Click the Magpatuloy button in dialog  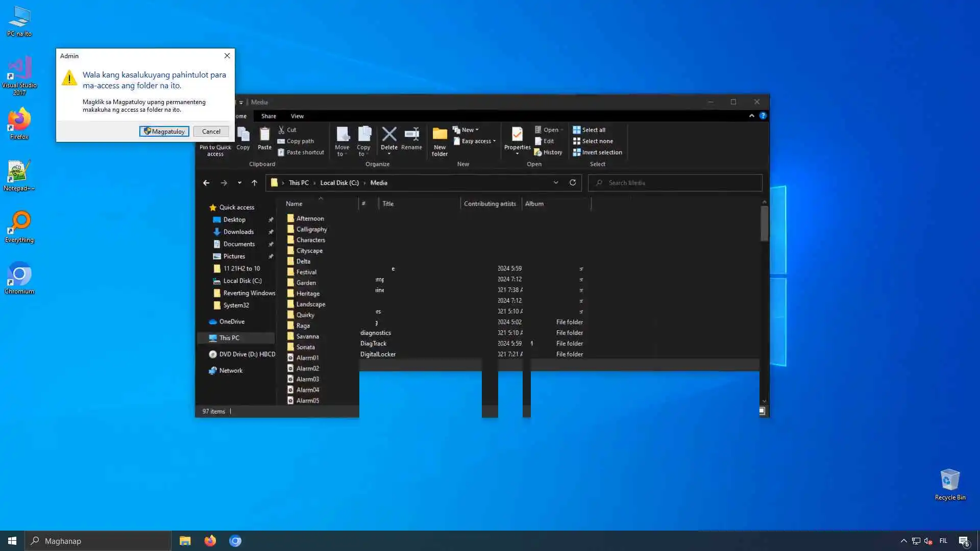[164, 132]
